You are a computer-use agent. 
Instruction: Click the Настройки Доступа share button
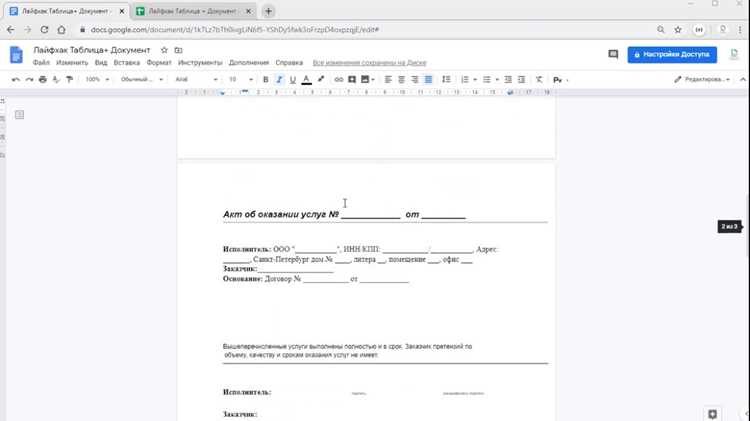tap(672, 55)
